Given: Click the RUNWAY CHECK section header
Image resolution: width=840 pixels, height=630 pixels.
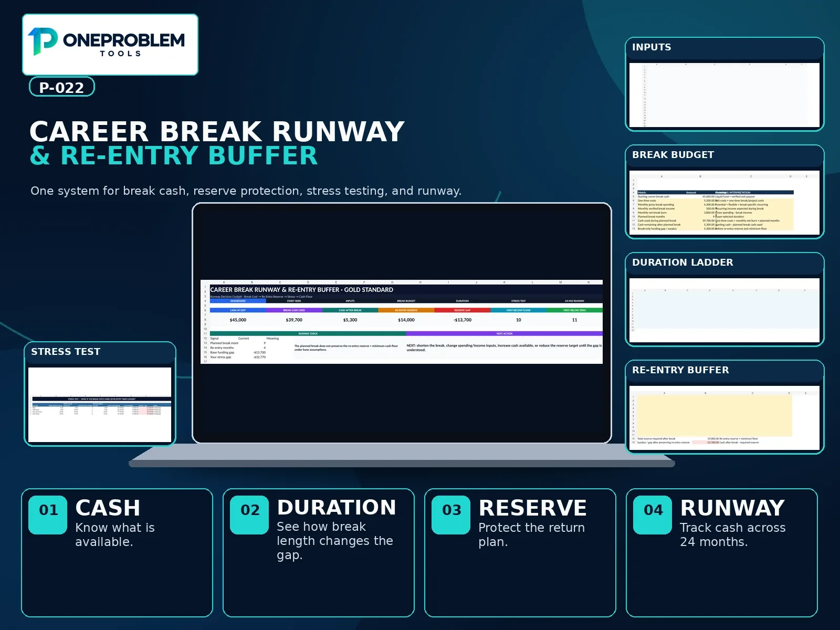Looking at the screenshot, I should 308,333.
